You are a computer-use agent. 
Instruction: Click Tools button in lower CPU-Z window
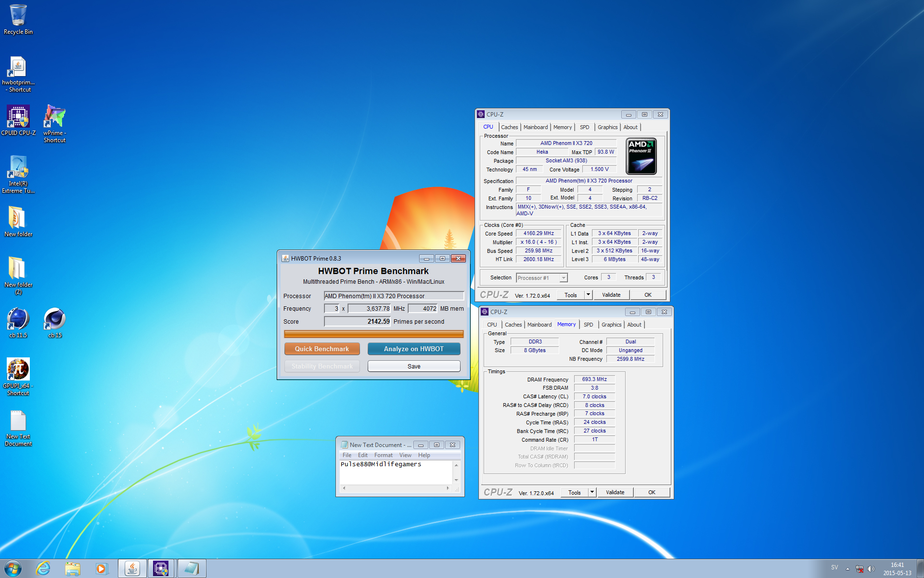click(x=575, y=492)
